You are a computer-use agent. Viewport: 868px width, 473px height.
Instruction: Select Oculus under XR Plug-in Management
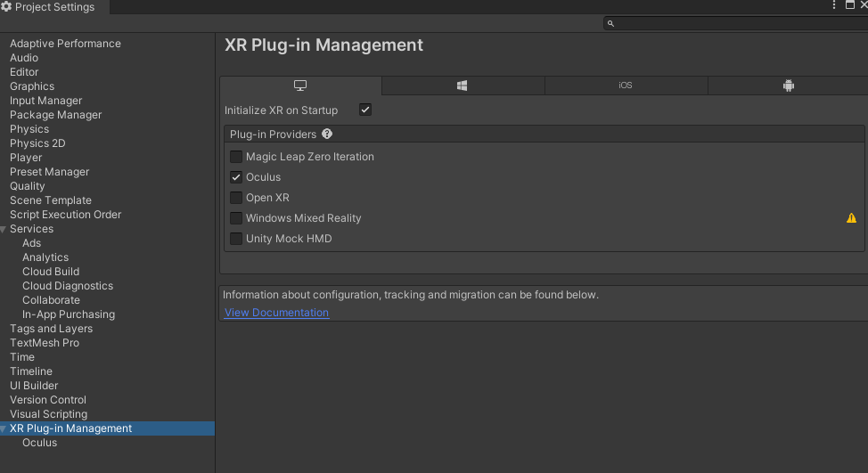coord(39,443)
